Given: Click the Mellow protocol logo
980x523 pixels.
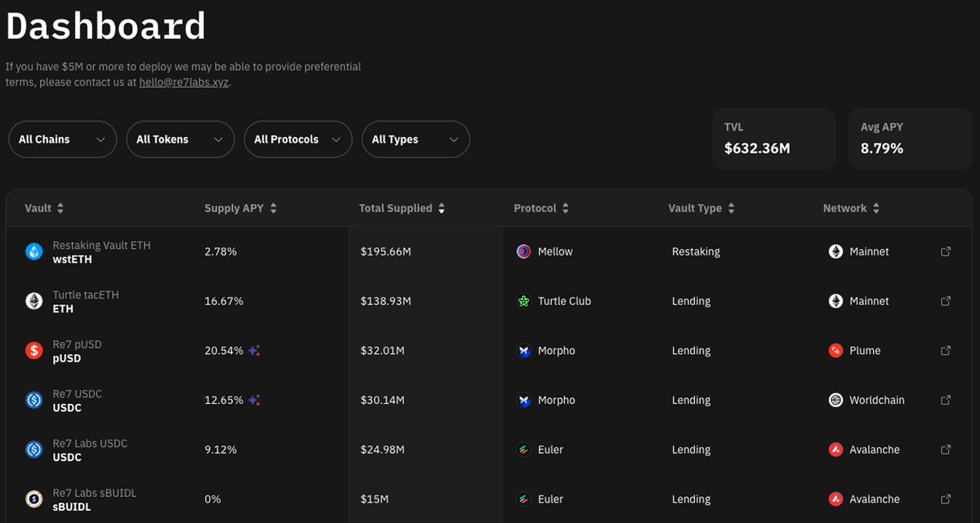Looking at the screenshot, I should coord(523,251).
